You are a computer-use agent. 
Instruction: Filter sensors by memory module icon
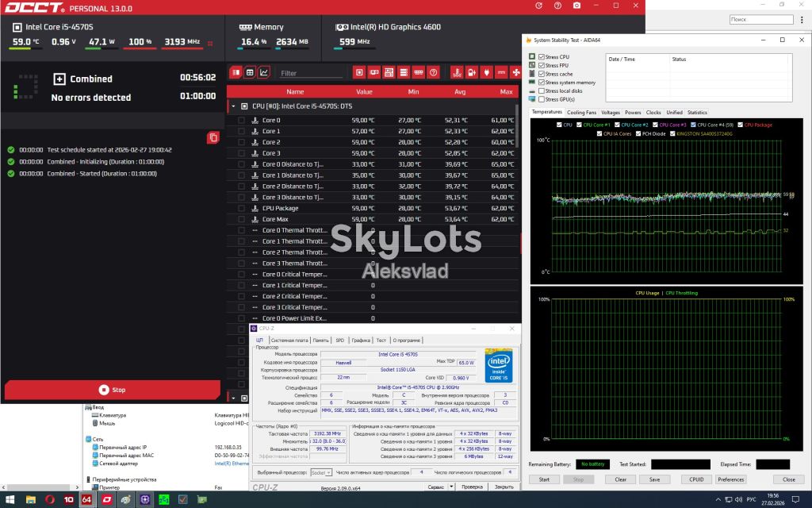click(x=419, y=72)
